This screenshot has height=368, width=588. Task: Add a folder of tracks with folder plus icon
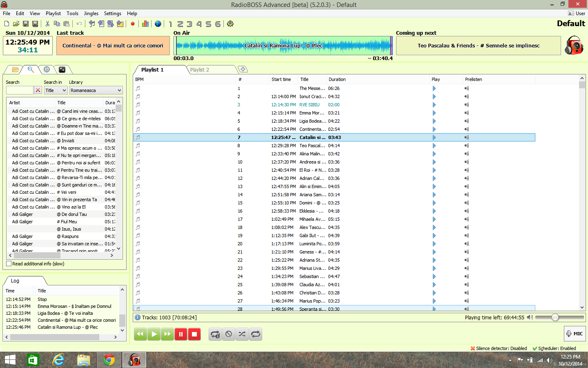click(x=120, y=24)
